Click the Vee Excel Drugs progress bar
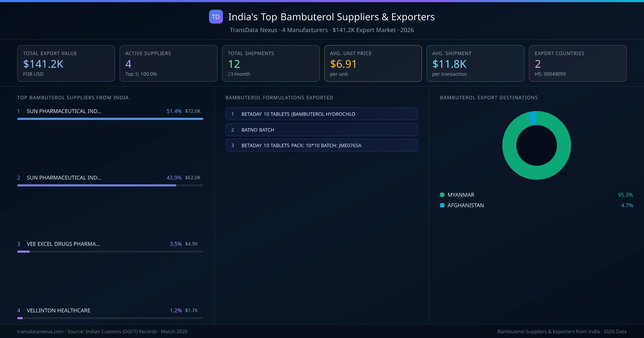644x338 pixels. pos(110,252)
